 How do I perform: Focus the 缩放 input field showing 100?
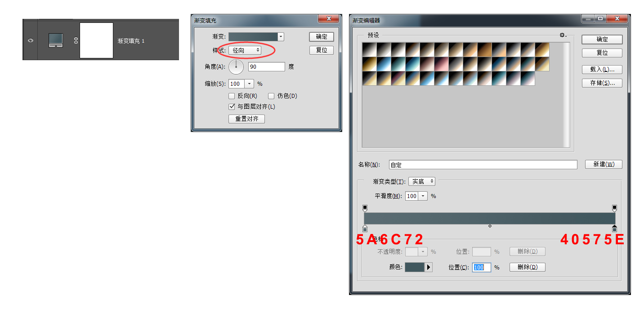click(x=236, y=84)
